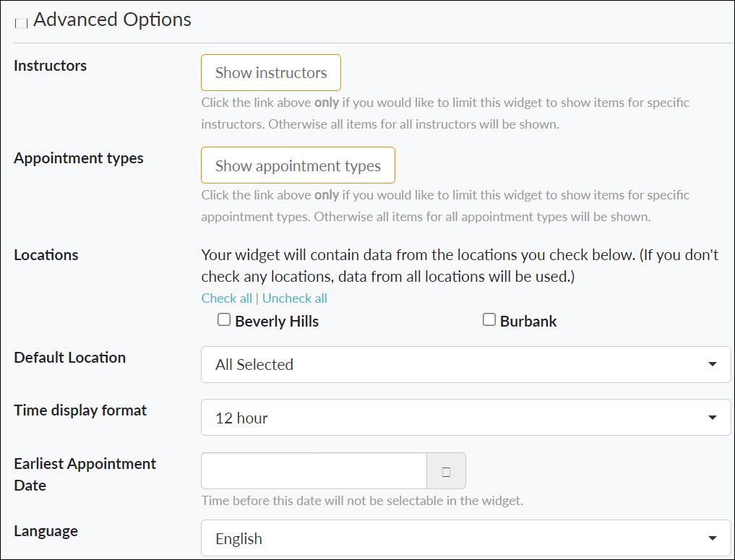735x560 pixels.
Task: Click the chevron on the Language selector
Action: pos(712,539)
